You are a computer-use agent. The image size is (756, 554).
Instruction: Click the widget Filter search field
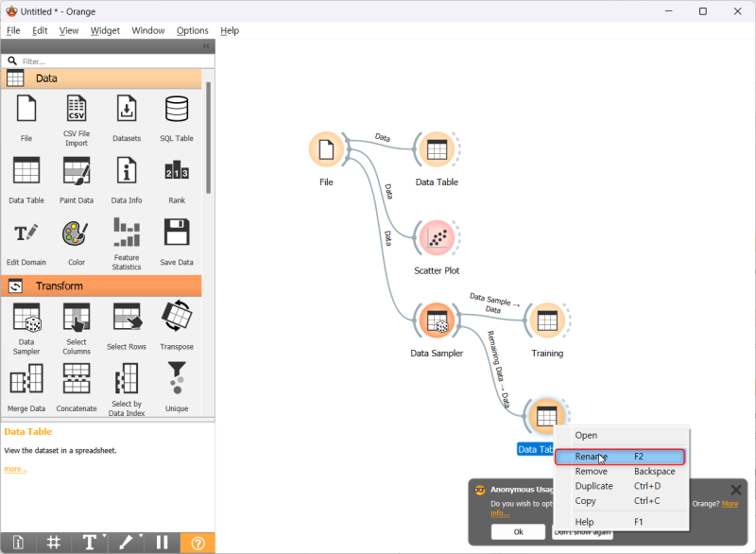pos(115,61)
